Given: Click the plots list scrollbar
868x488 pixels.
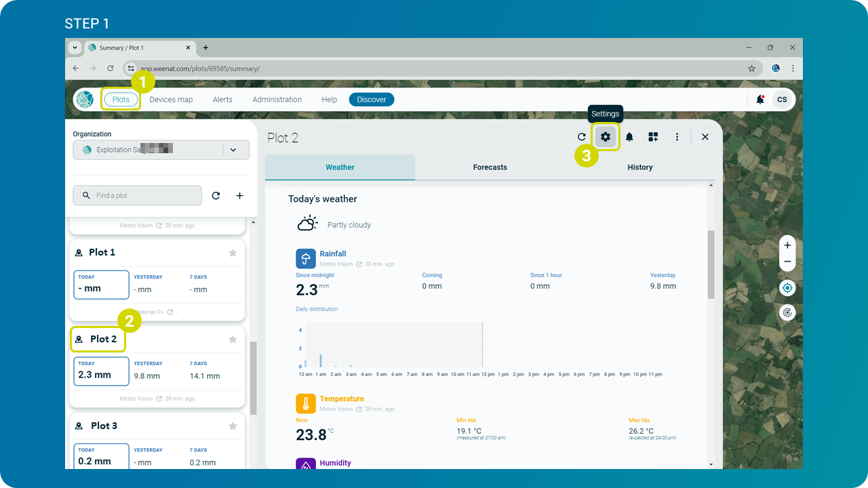Looking at the screenshot, I should click(253, 378).
